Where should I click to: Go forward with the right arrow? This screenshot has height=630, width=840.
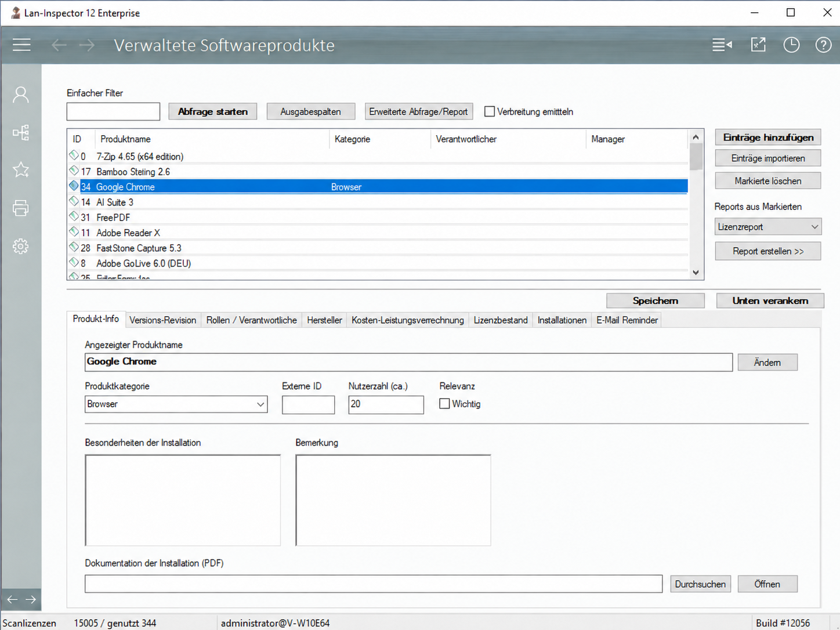pos(87,45)
